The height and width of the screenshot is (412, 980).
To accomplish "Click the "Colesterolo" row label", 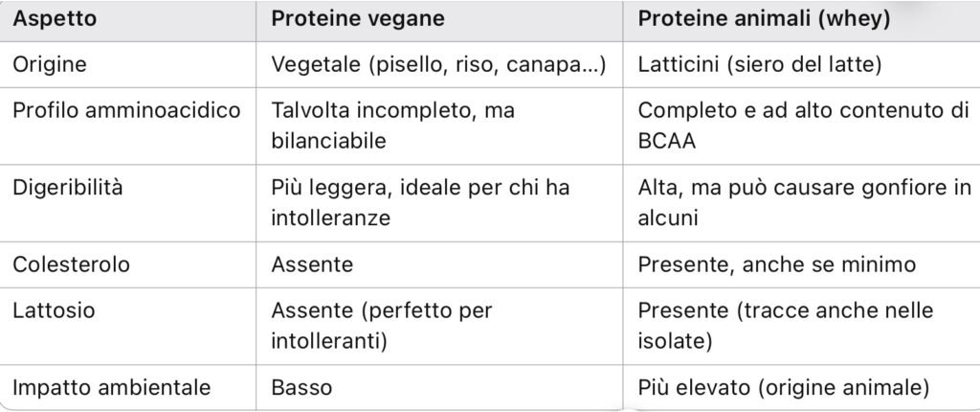I will click(x=70, y=264).
